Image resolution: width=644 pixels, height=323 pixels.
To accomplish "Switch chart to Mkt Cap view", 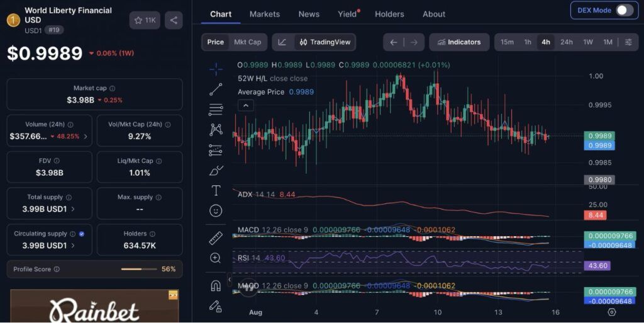I will 247,42.
